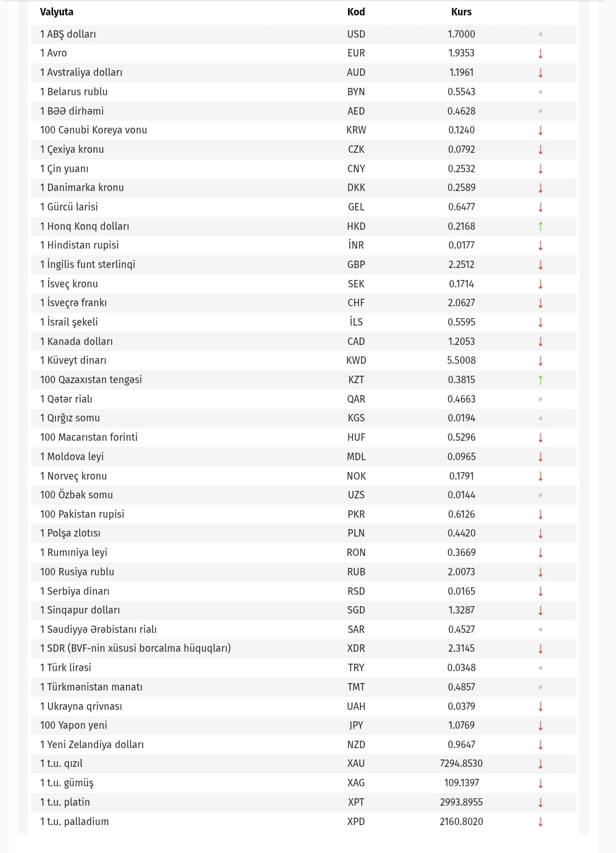Click the gray dot indicator for TRY
616x853 pixels.
pos(541,668)
